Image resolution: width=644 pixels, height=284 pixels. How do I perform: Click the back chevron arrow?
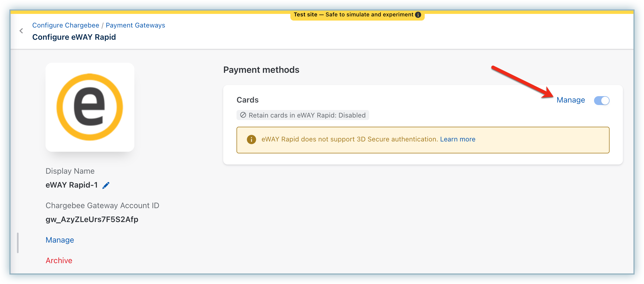21,31
